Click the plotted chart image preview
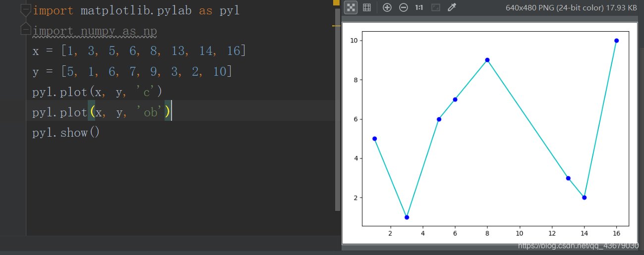This screenshot has height=255, width=644. coord(489,133)
